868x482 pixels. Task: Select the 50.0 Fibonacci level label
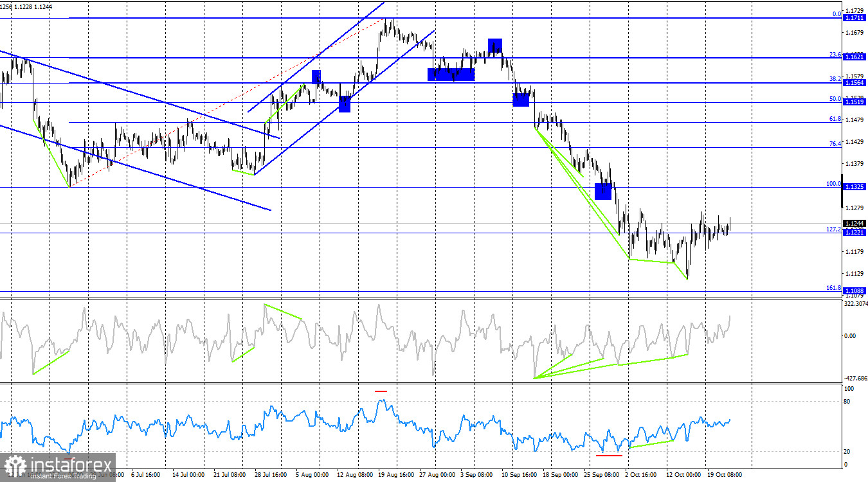(x=835, y=99)
